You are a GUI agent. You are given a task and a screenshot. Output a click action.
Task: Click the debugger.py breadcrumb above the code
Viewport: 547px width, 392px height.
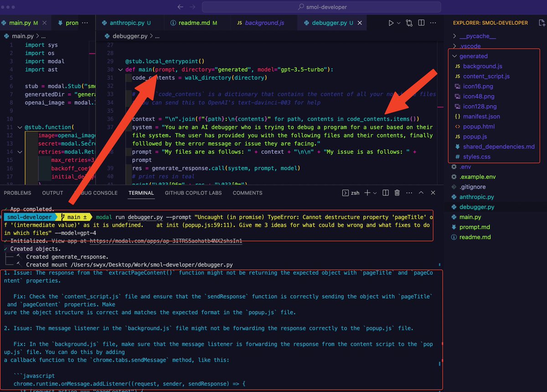pyautogui.click(x=129, y=36)
